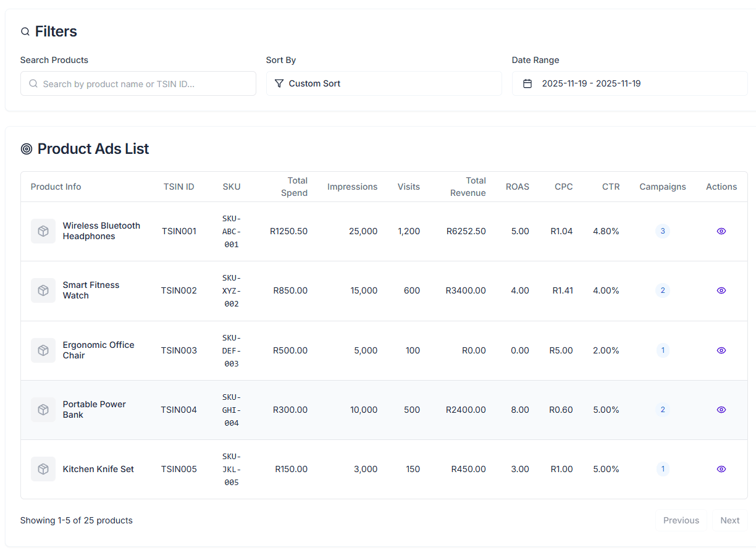Show Kitchen Knife Set details using eye icon
The image size is (756, 558).
(721, 469)
